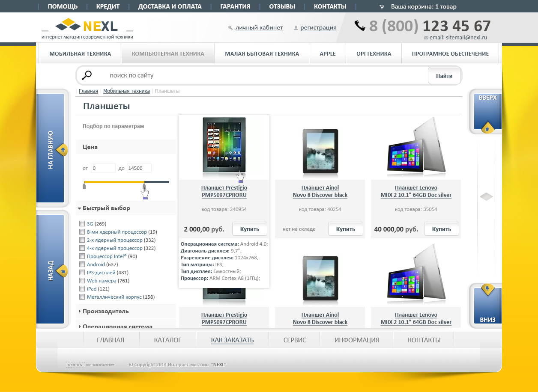
Task: Check the Металлический корпус checkbox
Action: click(x=82, y=297)
